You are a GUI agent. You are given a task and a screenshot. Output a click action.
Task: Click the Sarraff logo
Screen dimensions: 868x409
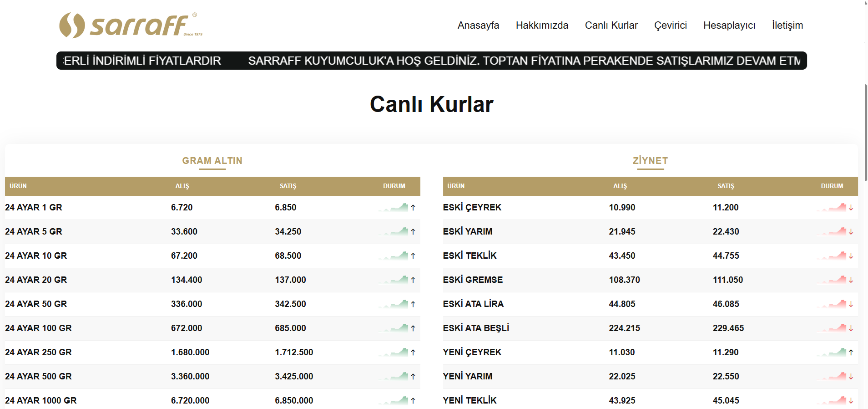(131, 25)
